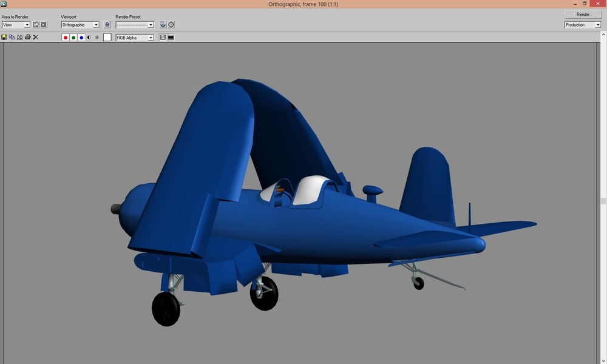The height and width of the screenshot is (364, 607).
Task: Toggle the monochrome display button
Action: pos(97,38)
